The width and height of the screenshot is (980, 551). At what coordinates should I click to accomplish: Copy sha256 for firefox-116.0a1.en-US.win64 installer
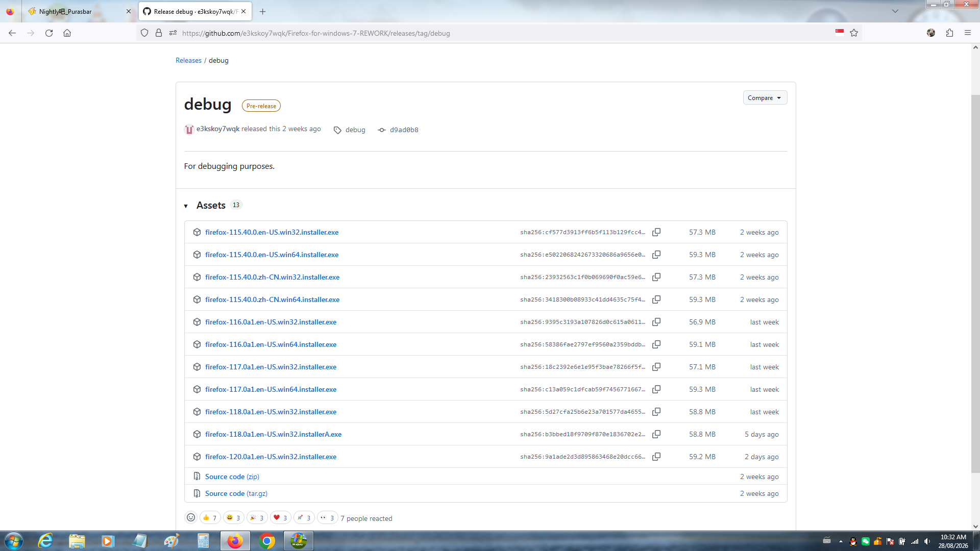pyautogui.click(x=656, y=344)
